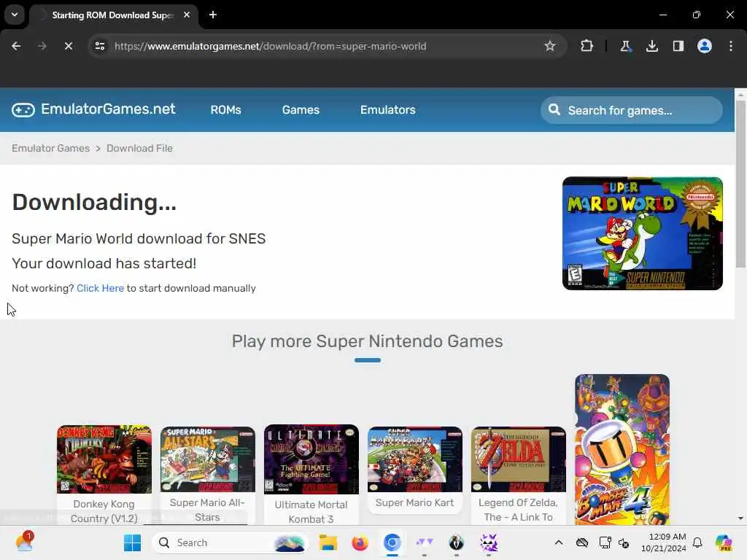
Task: Open the Chrome profile avatar
Action: [x=704, y=46]
